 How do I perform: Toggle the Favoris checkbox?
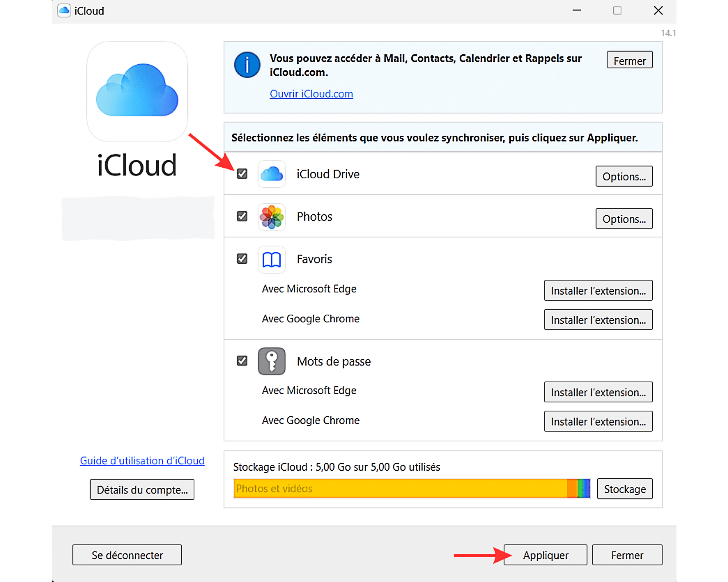[242, 259]
